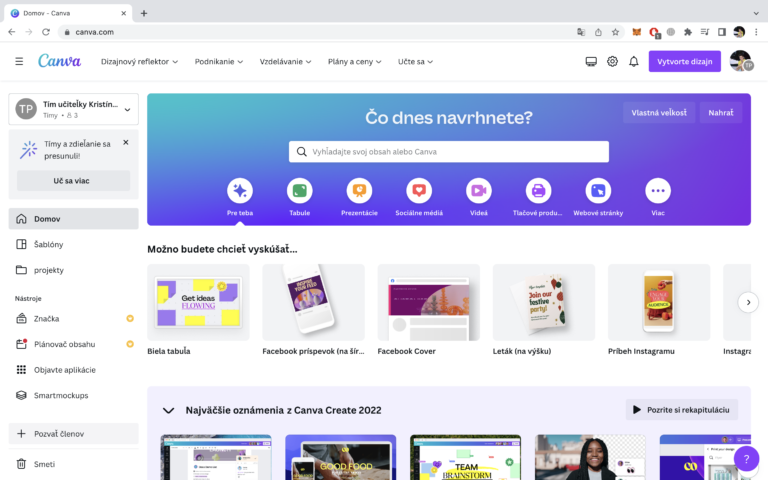Open the hamburger menu next to Canva logo
The width and height of the screenshot is (768, 480).
(19, 62)
